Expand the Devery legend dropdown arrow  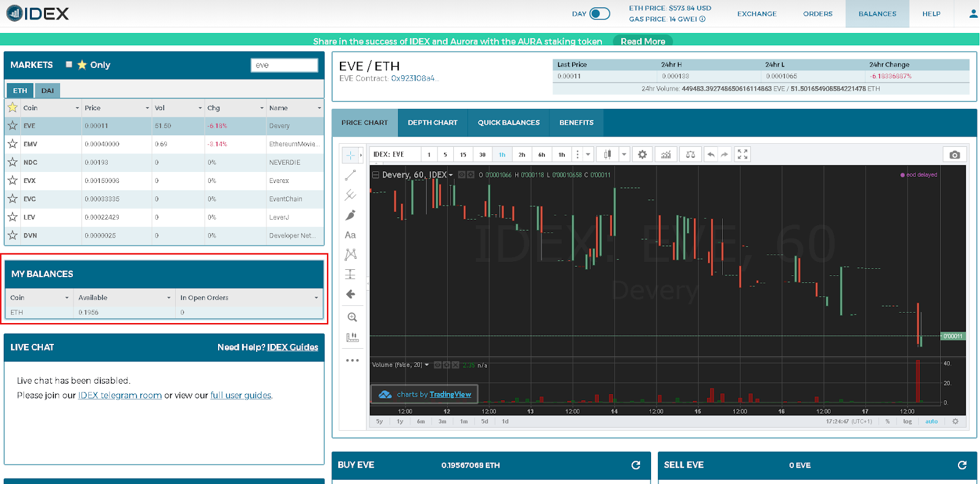[451, 175]
